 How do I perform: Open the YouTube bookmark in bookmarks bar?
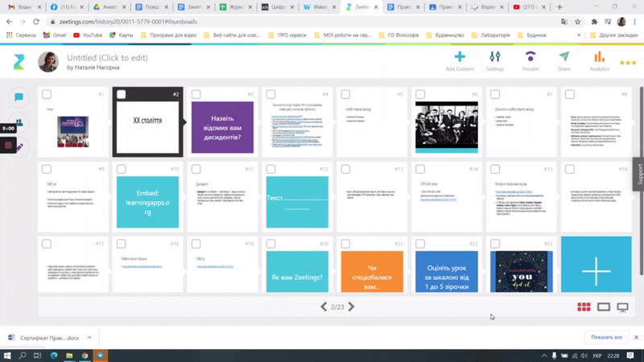point(88,35)
